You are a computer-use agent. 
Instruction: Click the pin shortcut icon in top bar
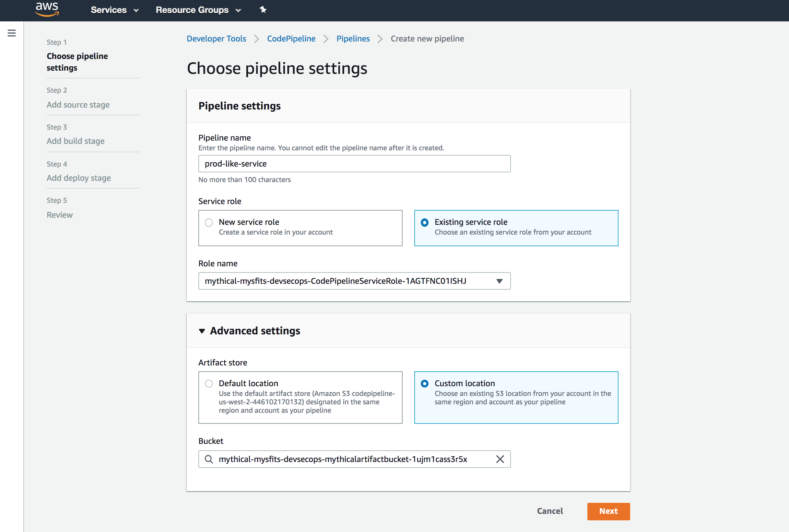coord(263,10)
